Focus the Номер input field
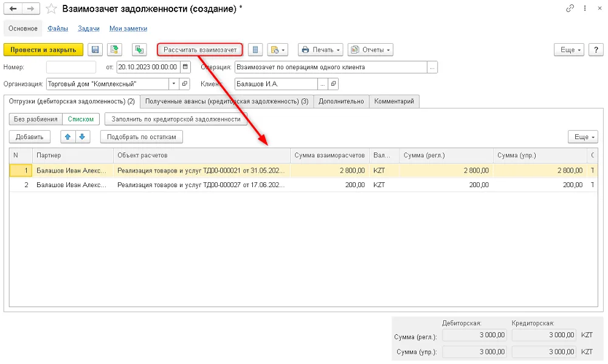608x364 pixels. 71,67
